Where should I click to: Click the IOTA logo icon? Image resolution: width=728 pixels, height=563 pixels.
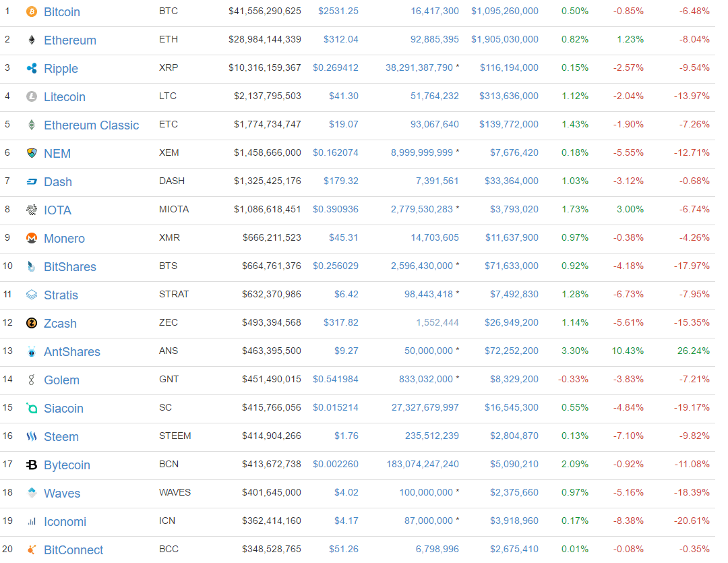pyautogui.click(x=32, y=210)
